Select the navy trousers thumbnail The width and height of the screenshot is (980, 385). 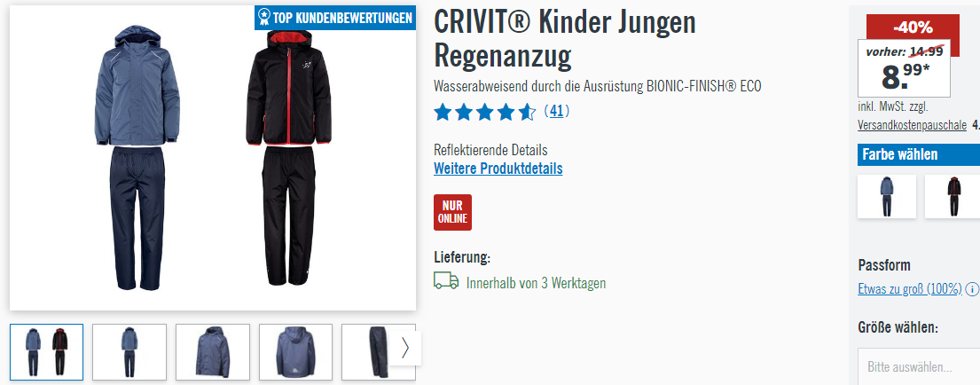tap(371, 352)
